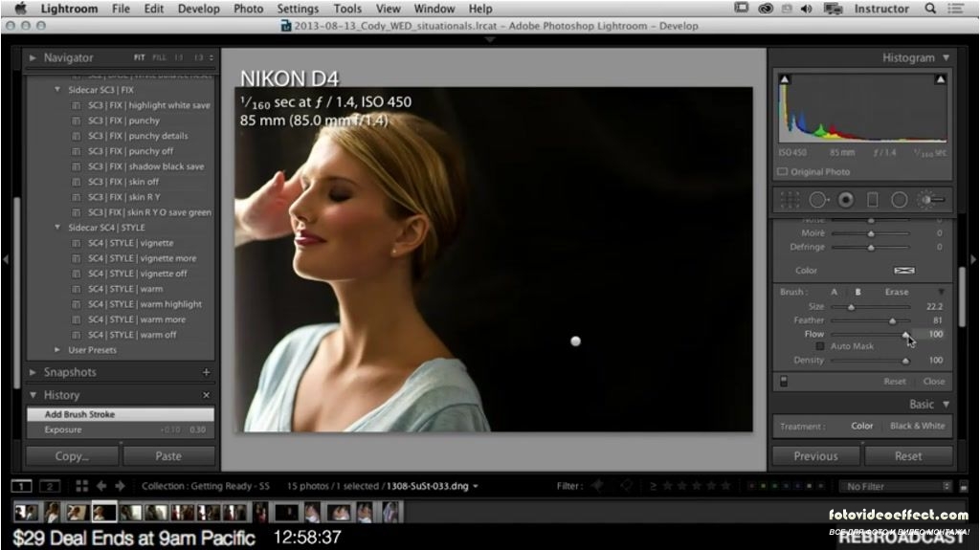The width and height of the screenshot is (980, 550).
Task: Add a new snapshot with plus icon
Action: pyautogui.click(x=207, y=372)
